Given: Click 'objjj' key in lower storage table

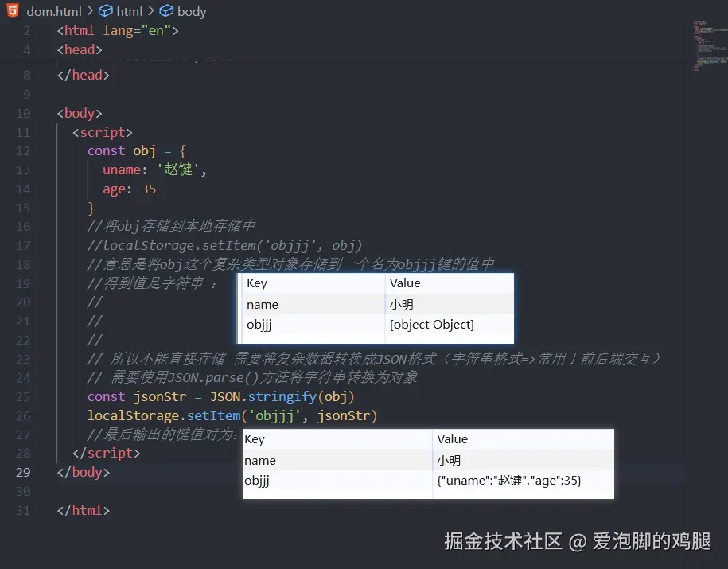Looking at the screenshot, I should pos(257,481).
